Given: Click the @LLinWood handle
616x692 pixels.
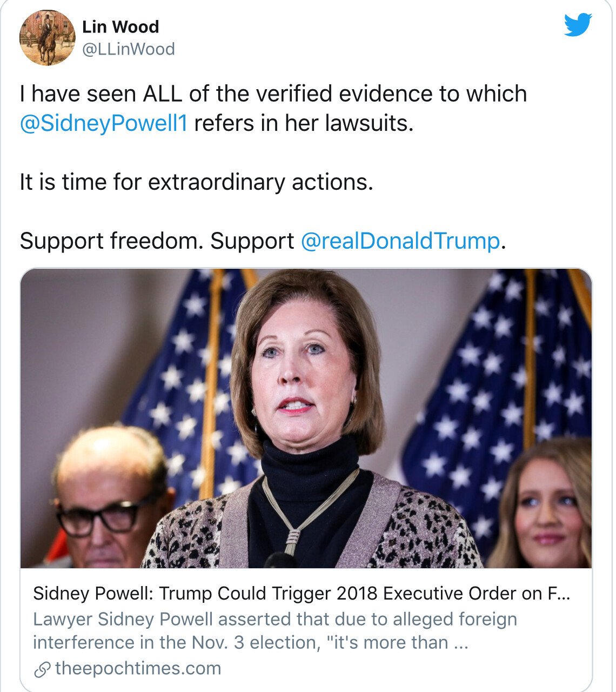Looking at the screenshot, I should pyautogui.click(x=129, y=49).
